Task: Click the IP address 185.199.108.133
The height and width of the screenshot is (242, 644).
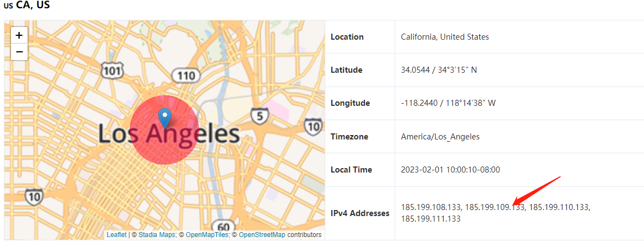Action: point(430,207)
